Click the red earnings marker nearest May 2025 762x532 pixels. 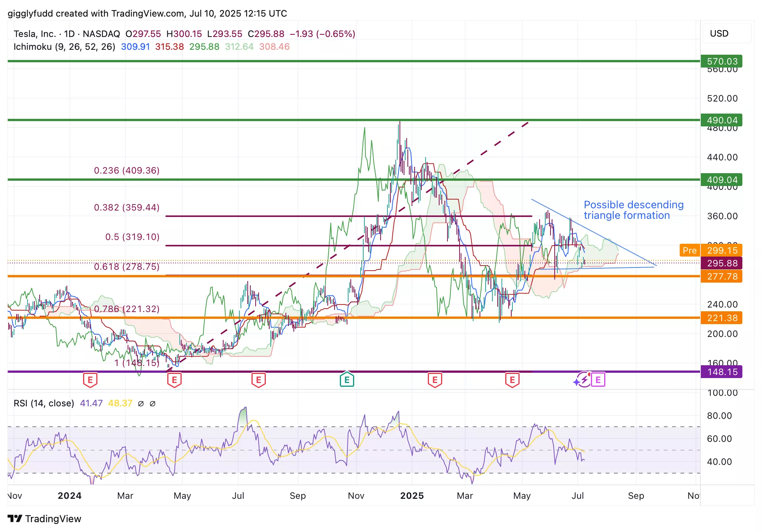tap(512, 380)
